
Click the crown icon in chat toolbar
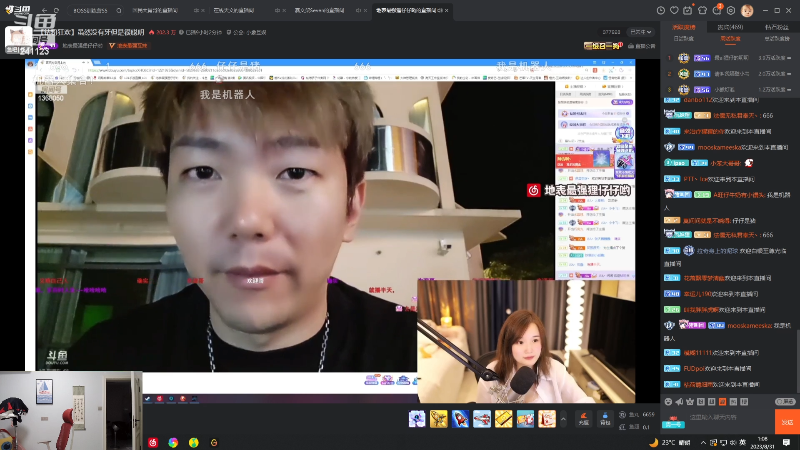pyautogui.click(x=690, y=402)
